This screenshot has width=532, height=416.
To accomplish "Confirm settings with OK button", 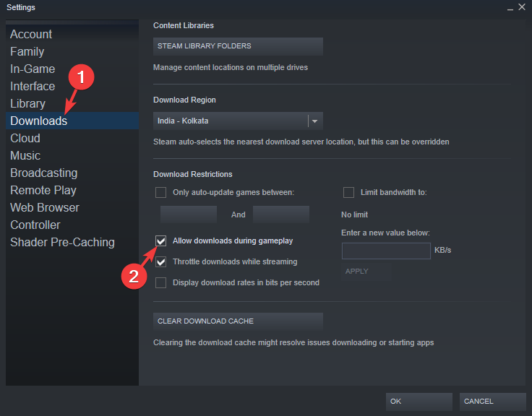I will (419, 402).
